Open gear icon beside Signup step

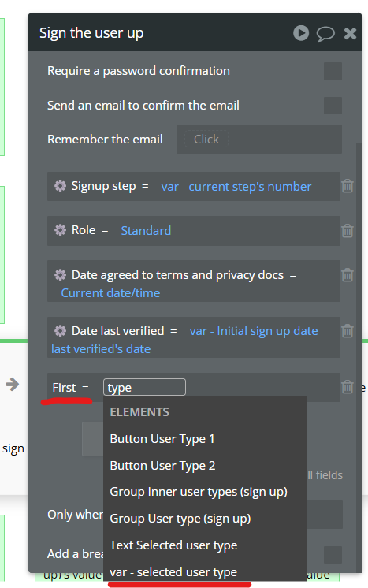pos(60,186)
